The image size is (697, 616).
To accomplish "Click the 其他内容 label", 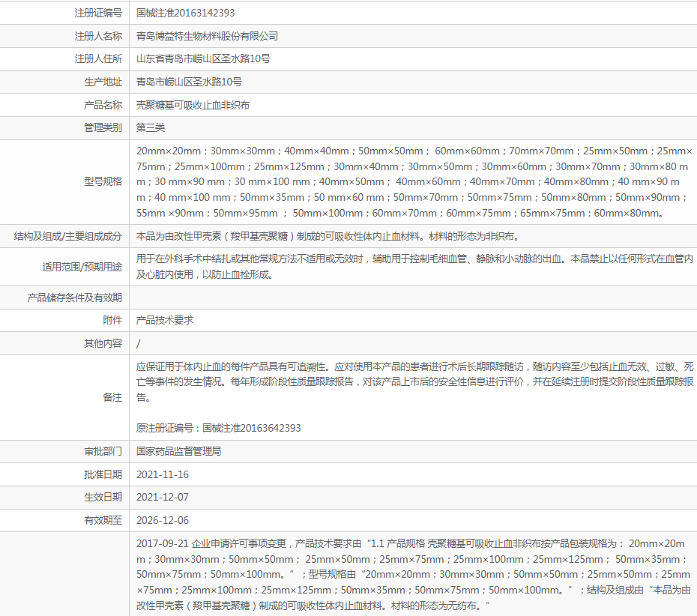I will 103,343.
